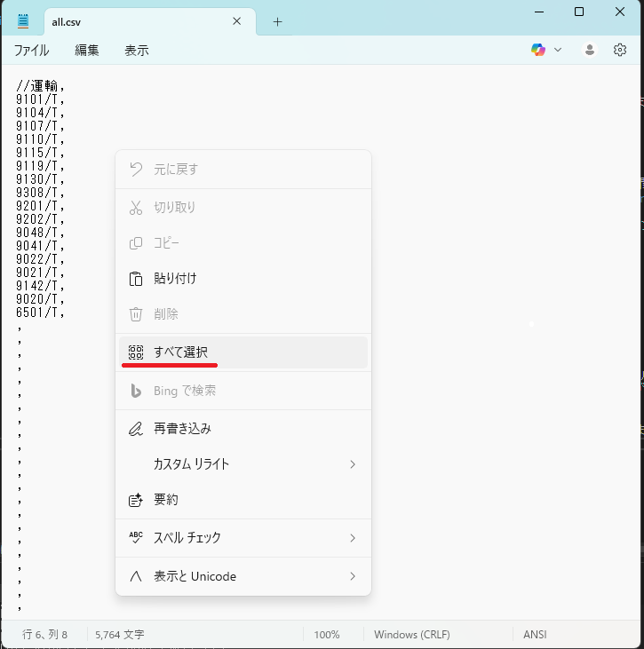644x649 pixels.
Task: Click the trash delete icon
Action: click(x=136, y=314)
